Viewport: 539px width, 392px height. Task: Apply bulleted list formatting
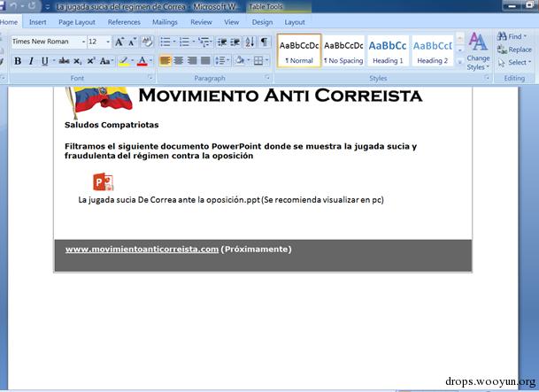tap(166, 42)
